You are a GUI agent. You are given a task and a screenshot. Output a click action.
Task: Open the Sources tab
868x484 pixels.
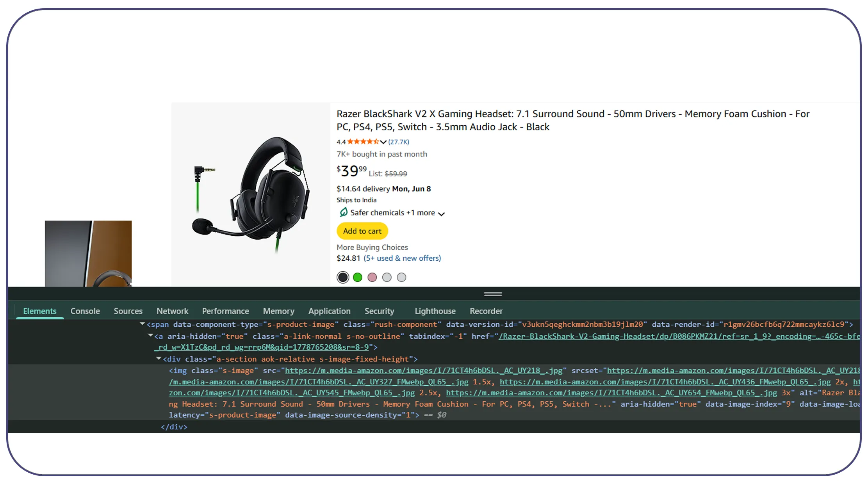128,311
